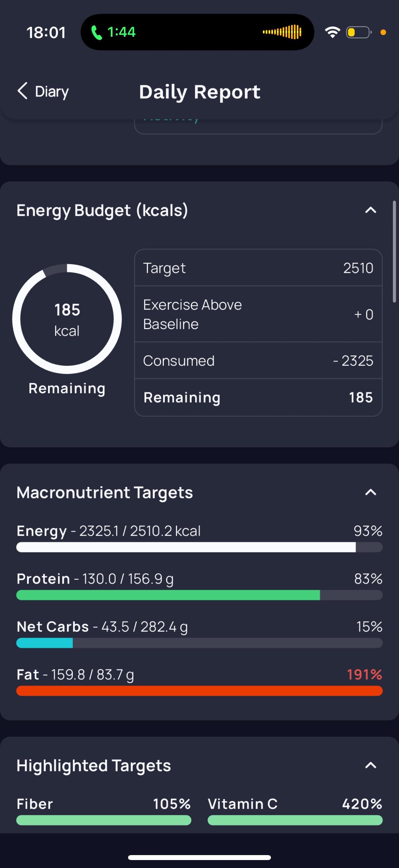The width and height of the screenshot is (399, 868).
Task: Collapse the Macronutrient Targets section
Action: (371, 492)
